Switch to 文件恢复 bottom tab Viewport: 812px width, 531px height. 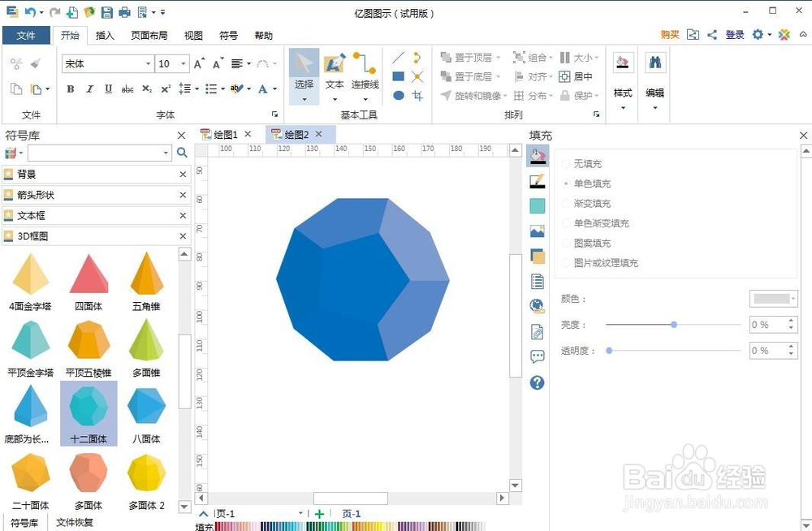click(x=75, y=522)
